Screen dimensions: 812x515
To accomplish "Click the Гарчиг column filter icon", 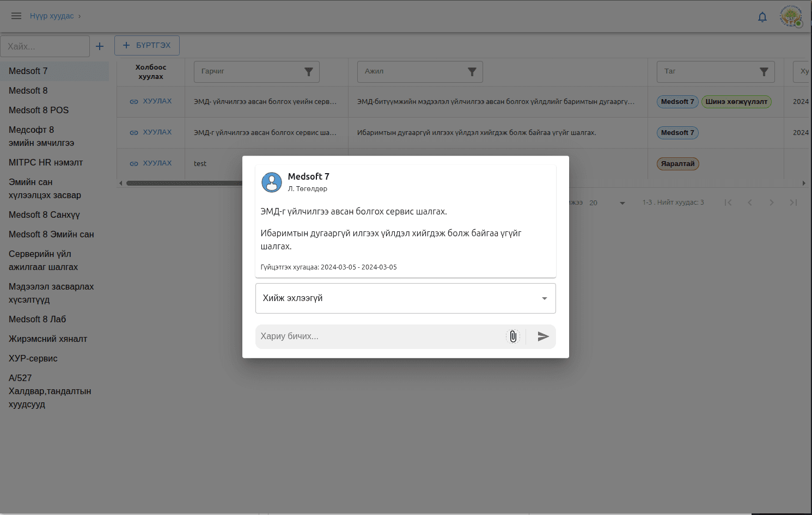I will (x=308, y=72).
